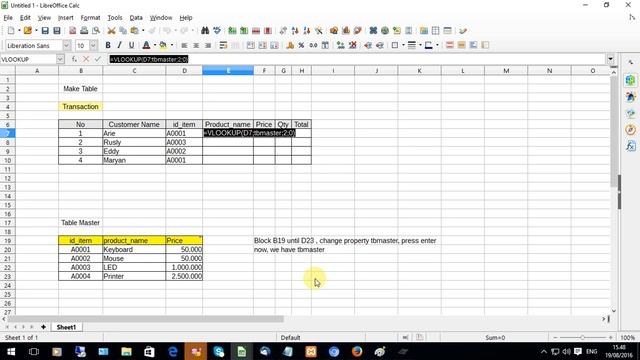The image size is (640, 360).
Task: Click the zoom in plus button
Action: 611,338
